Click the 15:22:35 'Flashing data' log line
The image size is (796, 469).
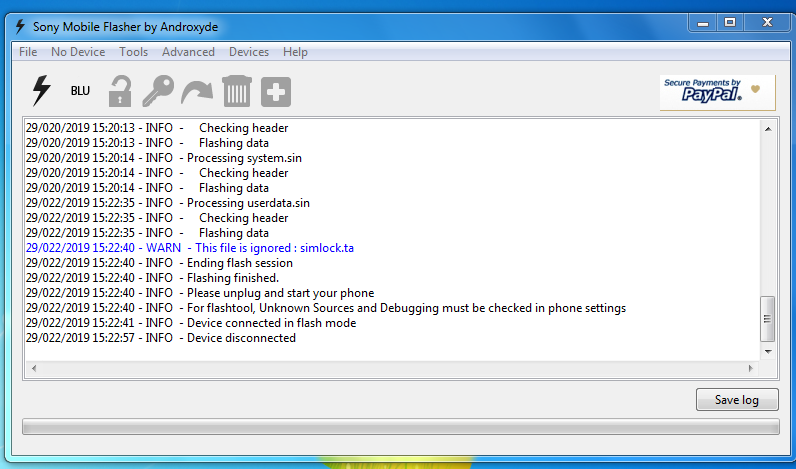pyautogui.click(x=147, y=233)
